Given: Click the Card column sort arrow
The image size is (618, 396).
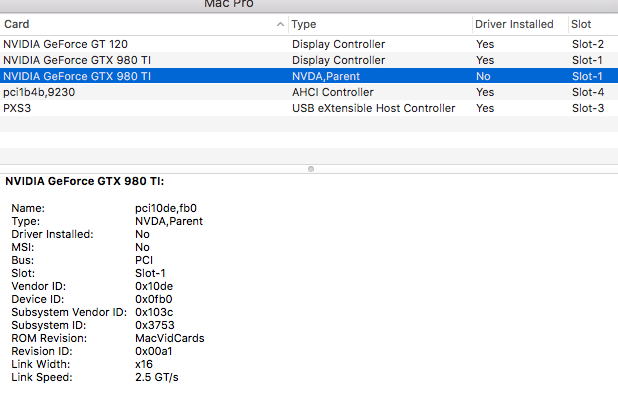Looking at the screenshot, I should tap(280, 24).
